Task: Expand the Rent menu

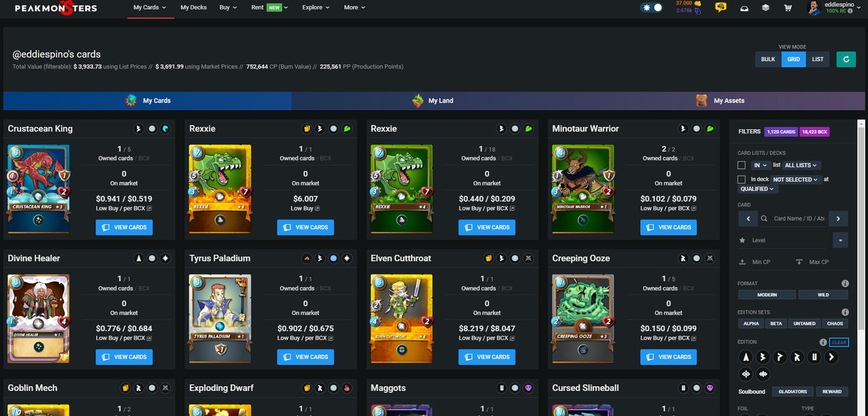Action: click(x=269, y=7)
